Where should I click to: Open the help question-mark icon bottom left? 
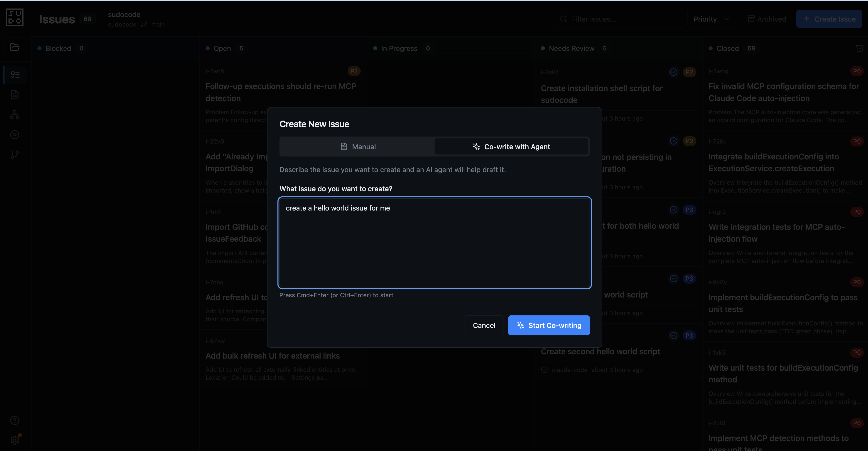(x=15, y=420)
